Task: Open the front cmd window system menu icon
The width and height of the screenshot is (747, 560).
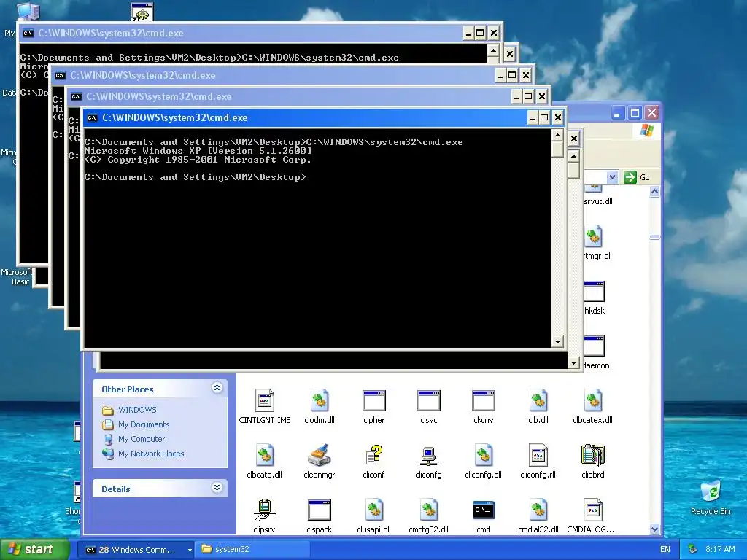Action: pos(93,117)
